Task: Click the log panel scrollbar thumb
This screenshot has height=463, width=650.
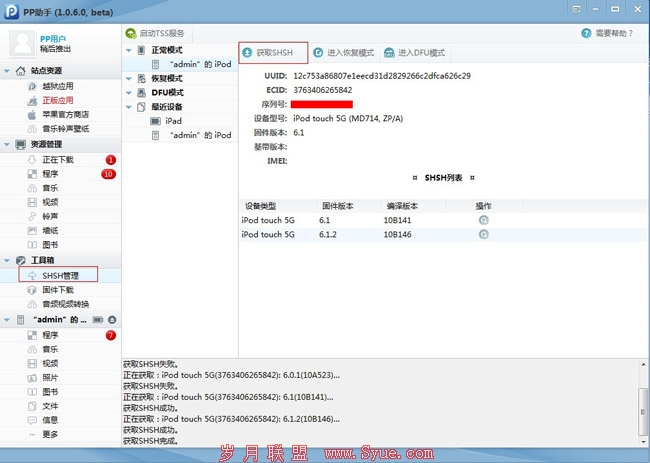Action: [643, 412]
